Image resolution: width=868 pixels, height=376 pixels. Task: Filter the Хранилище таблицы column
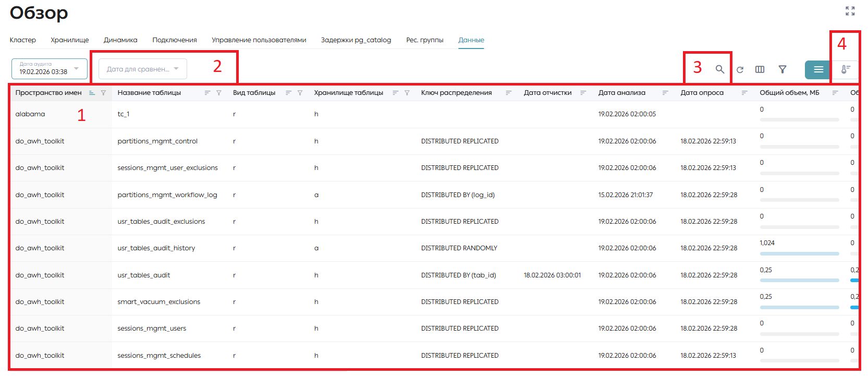tap(407, 93)
